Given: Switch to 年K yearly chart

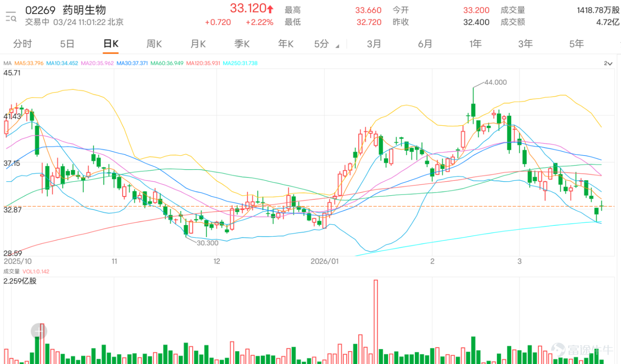Looking at the screenshot, I should (286, 44).
